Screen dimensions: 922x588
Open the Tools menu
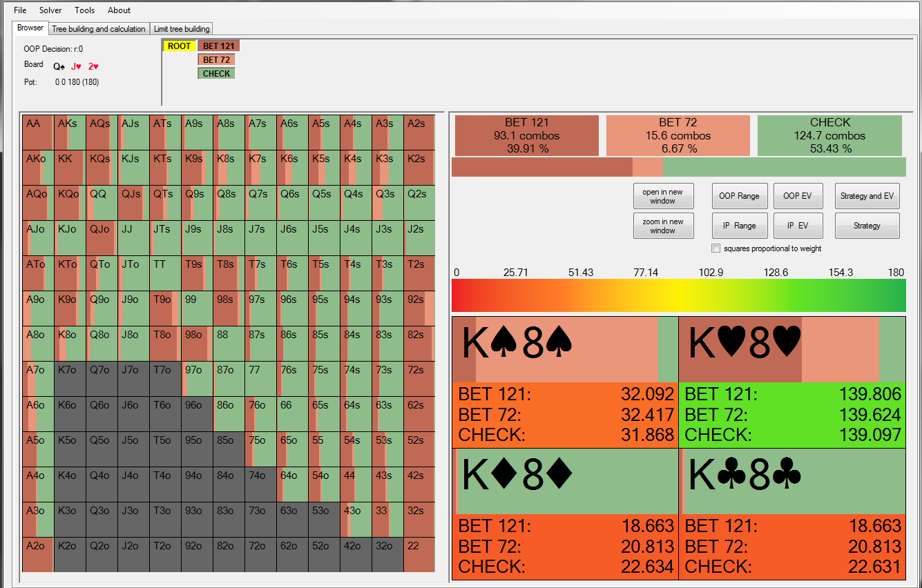coord(85,10)
